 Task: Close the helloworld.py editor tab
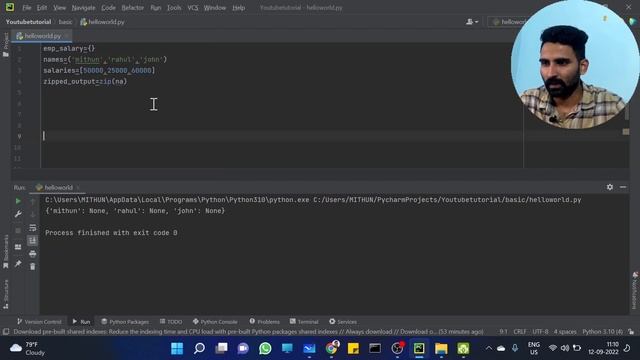[x=67, y=36]
